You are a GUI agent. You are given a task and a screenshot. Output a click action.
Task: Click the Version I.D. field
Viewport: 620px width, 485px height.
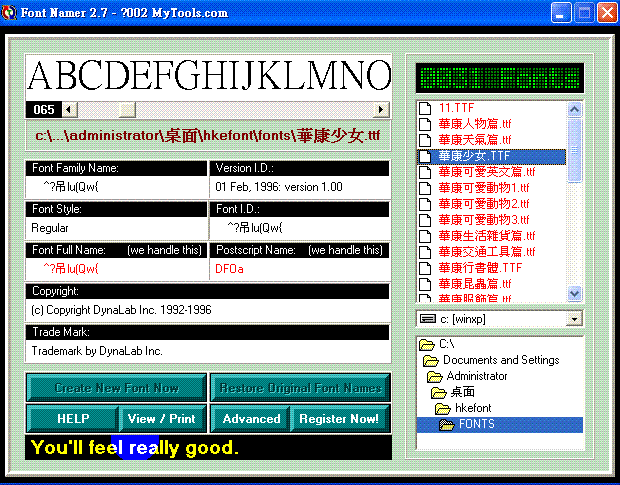[x=300, y=187]
